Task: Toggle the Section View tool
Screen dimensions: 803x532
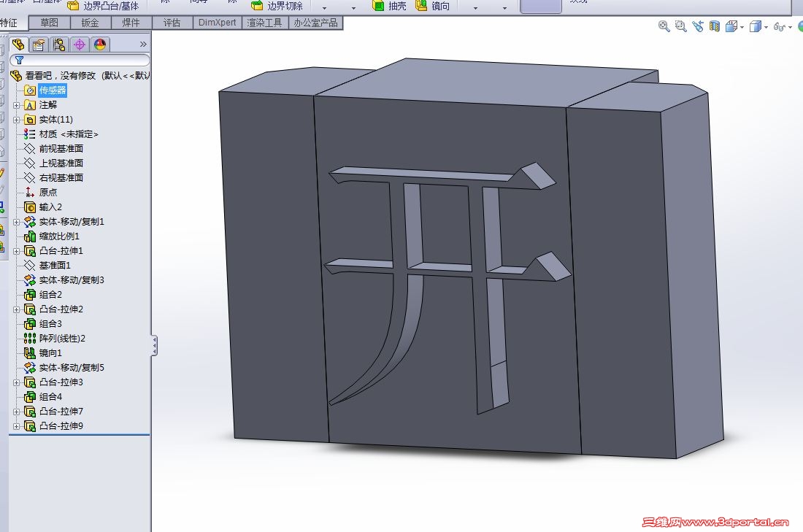Action: (x=715, y=26)
